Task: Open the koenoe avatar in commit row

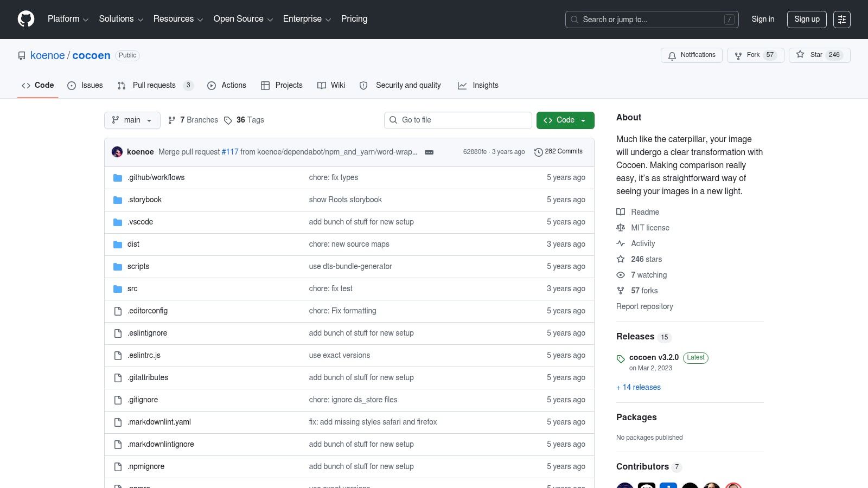Action: click(x=117, y=152)
